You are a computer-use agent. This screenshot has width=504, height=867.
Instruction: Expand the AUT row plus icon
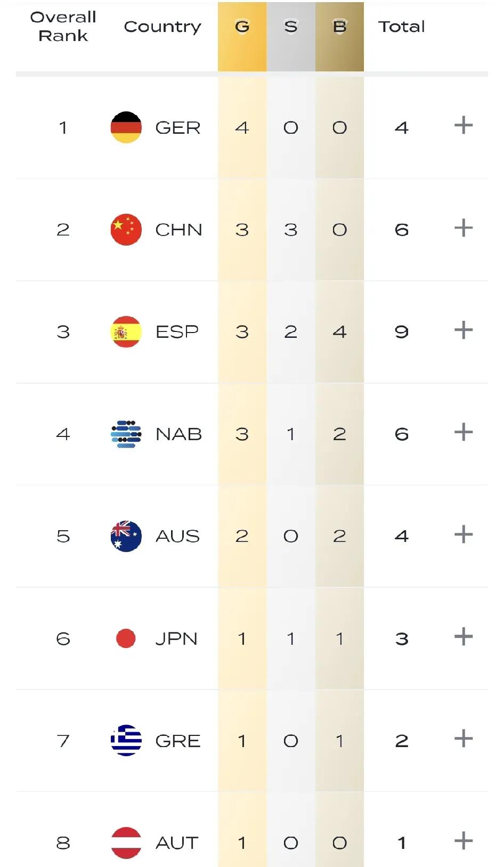[464, 841]
